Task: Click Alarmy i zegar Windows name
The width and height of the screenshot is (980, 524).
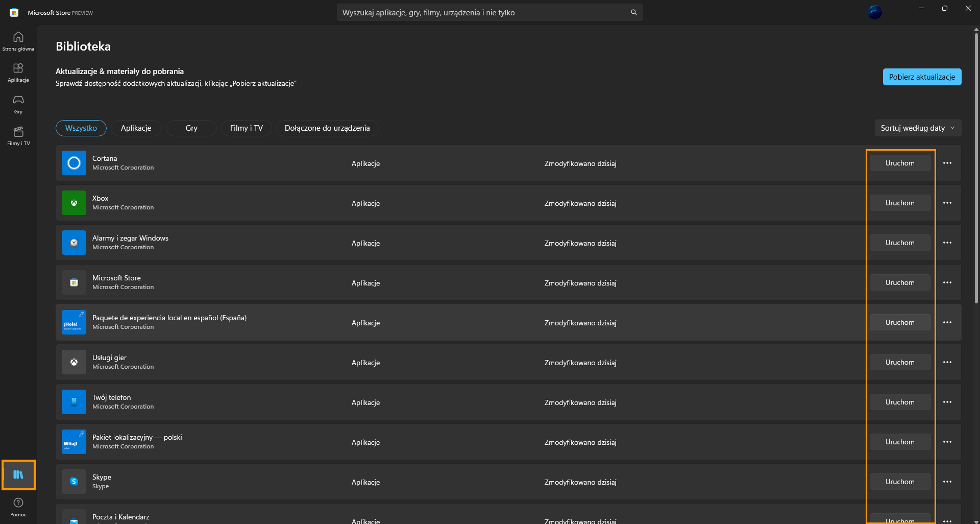Action: coord(130,238)
